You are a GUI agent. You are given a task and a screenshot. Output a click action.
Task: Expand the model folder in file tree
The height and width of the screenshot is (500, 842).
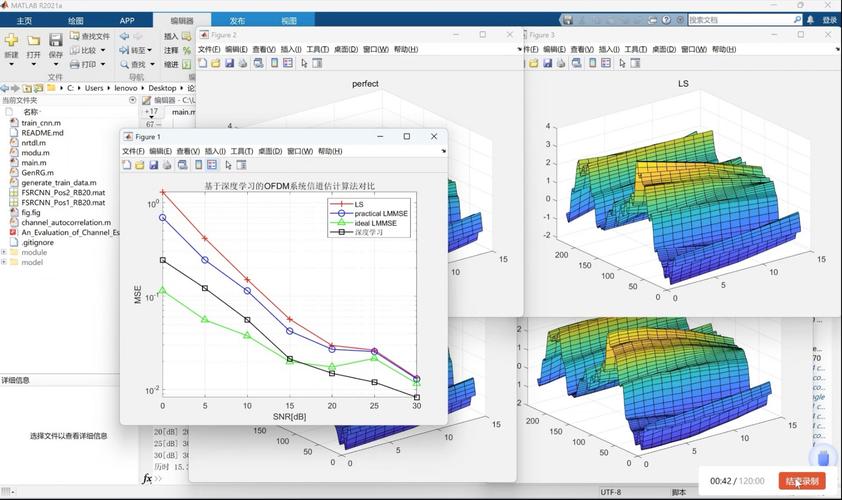point(4,262)
